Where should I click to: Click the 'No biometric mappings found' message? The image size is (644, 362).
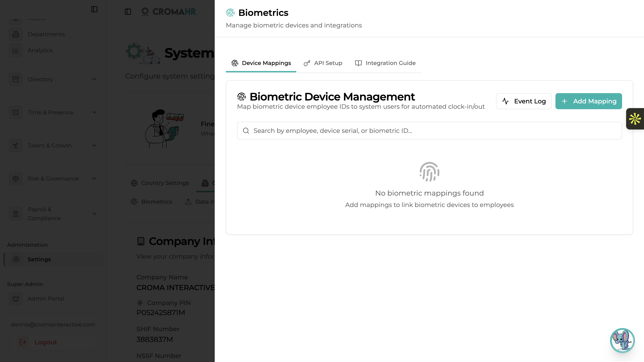429,193
